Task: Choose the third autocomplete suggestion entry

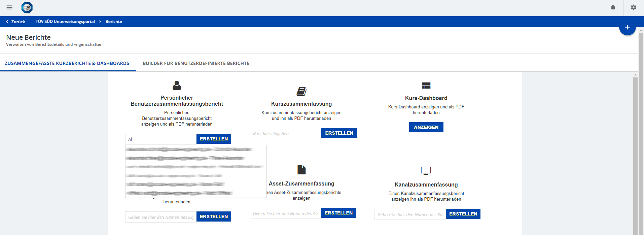Action: click(x=193, y=167)
